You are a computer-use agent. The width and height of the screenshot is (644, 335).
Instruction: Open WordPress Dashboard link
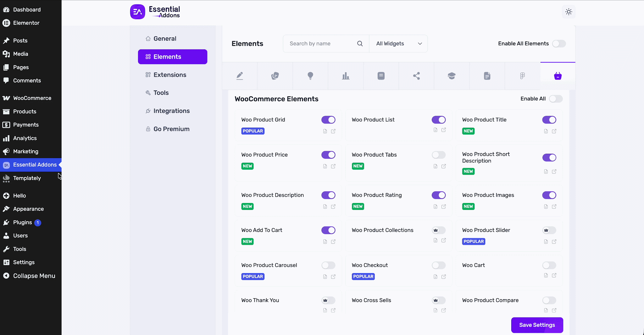[x=31, y=10]
